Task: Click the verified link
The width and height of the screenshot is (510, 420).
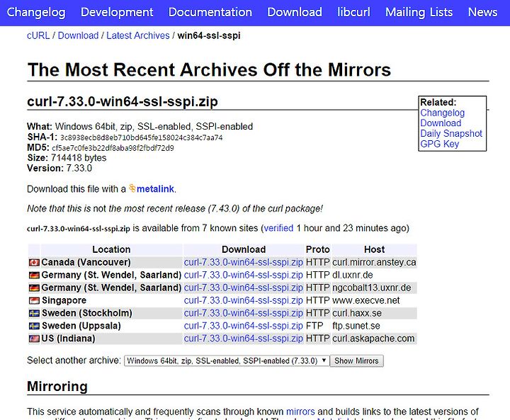Action: (278, 228)
